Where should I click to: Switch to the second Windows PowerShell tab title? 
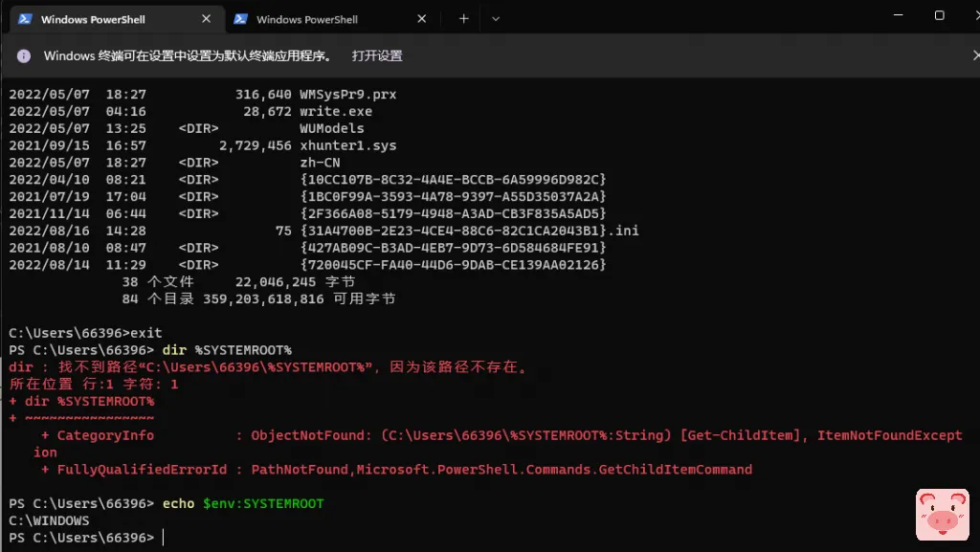[x=306, y=19]
